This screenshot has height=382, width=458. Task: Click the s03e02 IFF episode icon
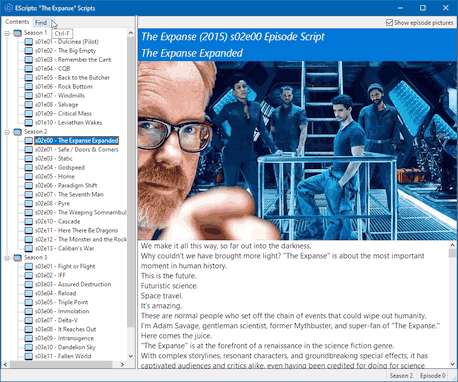[x=29, y=275]
